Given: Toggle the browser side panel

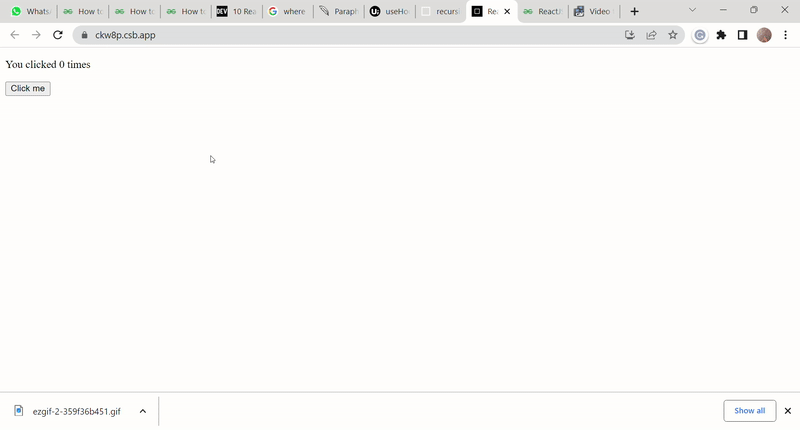Looking at the screenshot, I should tap(742, 35).
